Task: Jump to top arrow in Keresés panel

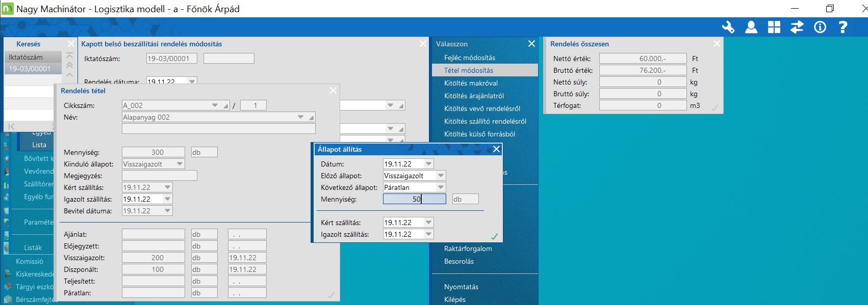Action: [70, 55]
